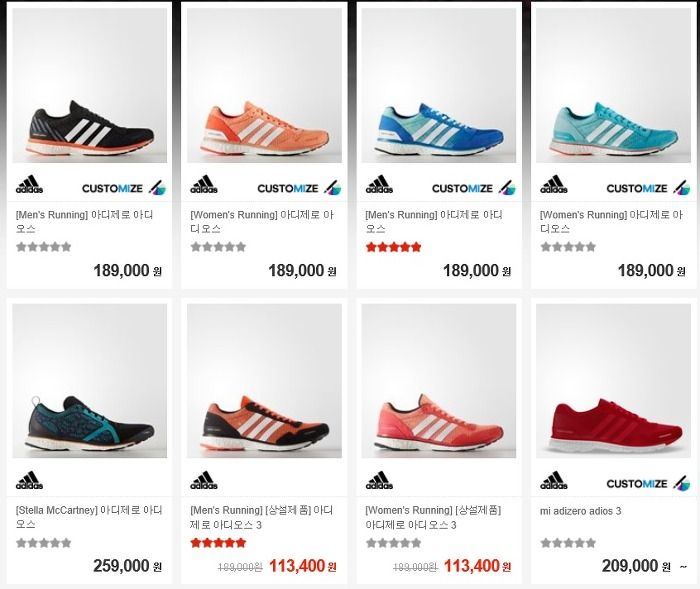
Task: Click the adidas logo on the mi adizero adios 3 card
Action: (554, 480)
